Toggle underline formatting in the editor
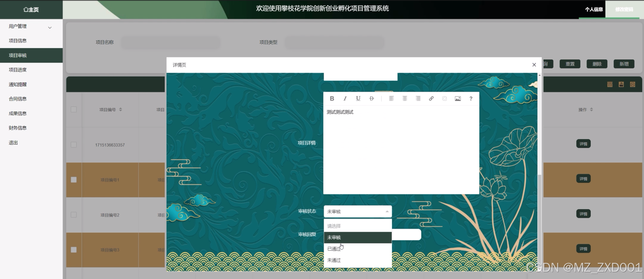Image resolution: width=644 pixels, height=279 pixels. (x=358, y=98)
